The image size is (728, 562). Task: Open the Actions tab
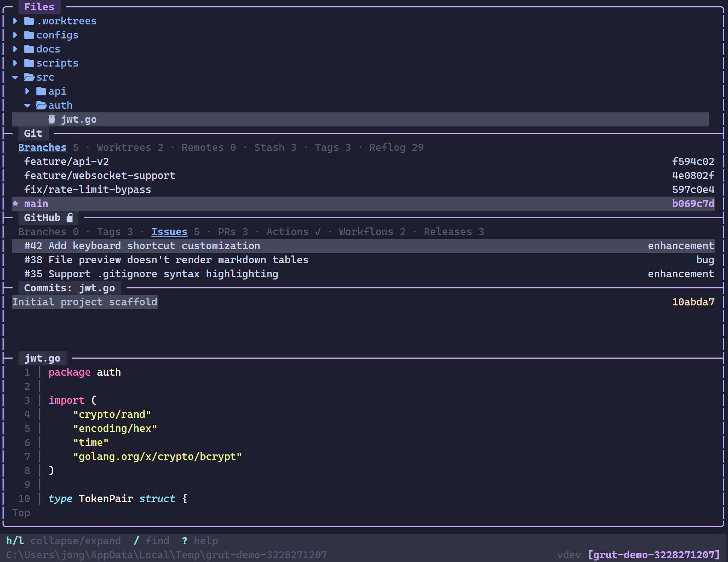(x=294, y=232)
